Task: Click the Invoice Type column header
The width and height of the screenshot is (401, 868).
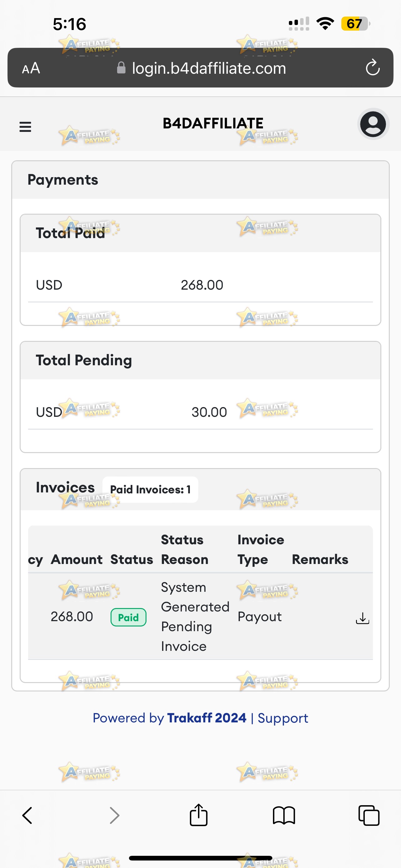Action: pyautogui.click(x=260, y=549)
